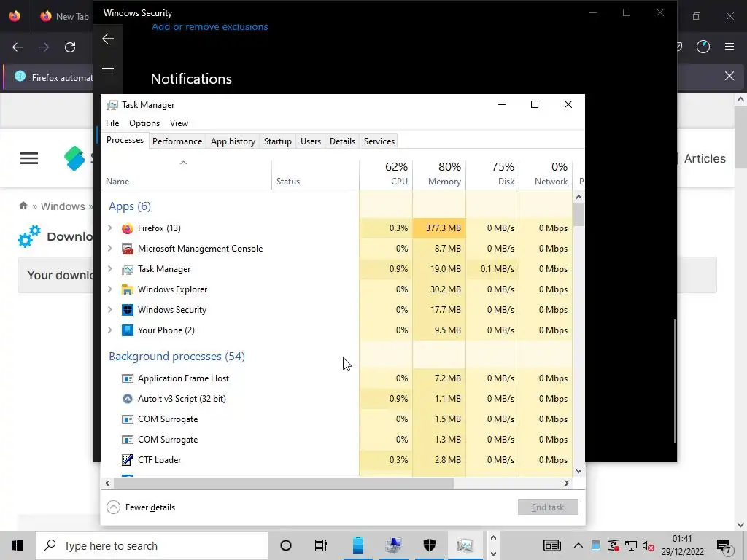Click the Background processes (54) heading

point(177,357)
